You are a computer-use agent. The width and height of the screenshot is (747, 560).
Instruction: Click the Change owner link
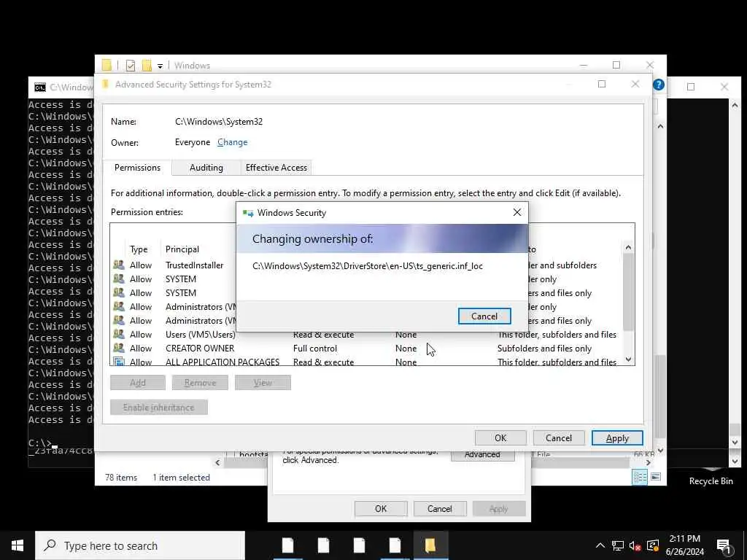tap(232, 142)
